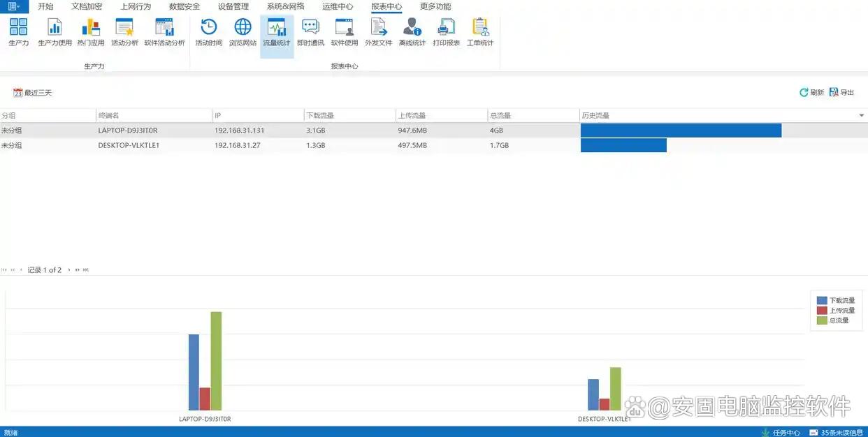Click the 离线统计 icon
Screen dimensions: 868x437
pyautogui.click(x=412, y=32)
